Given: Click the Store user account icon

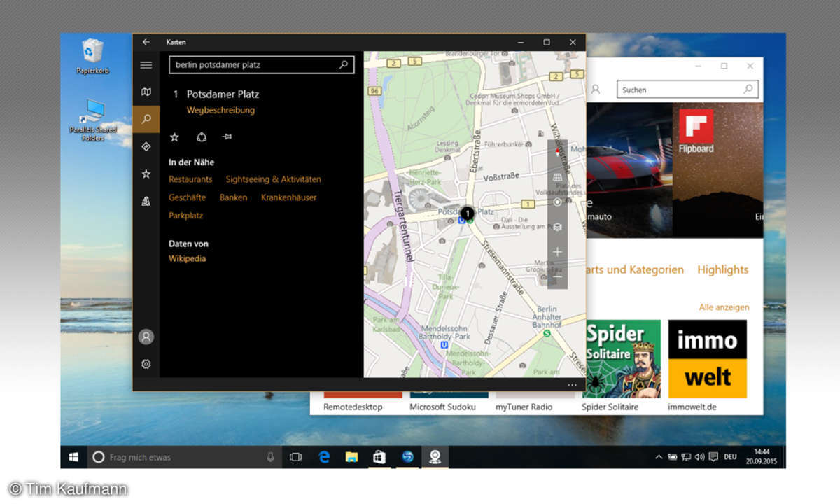Looking at the screenshot, I should [596, 89].
